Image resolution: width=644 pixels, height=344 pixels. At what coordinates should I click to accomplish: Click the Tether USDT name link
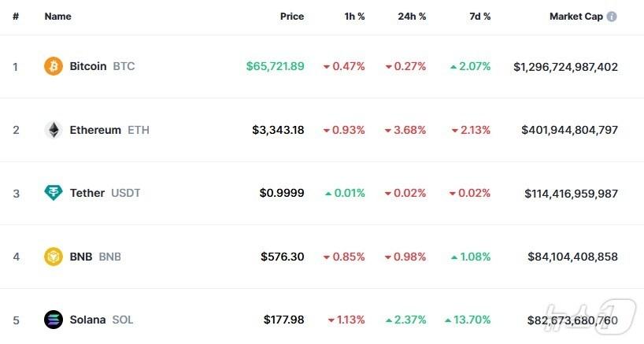87,193
